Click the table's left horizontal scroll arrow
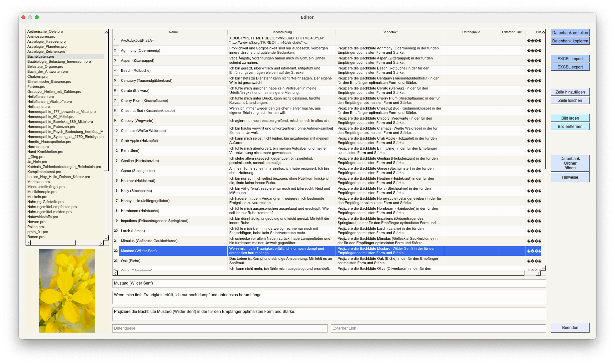Screen dimensions: 615x364 pos(116,273)
